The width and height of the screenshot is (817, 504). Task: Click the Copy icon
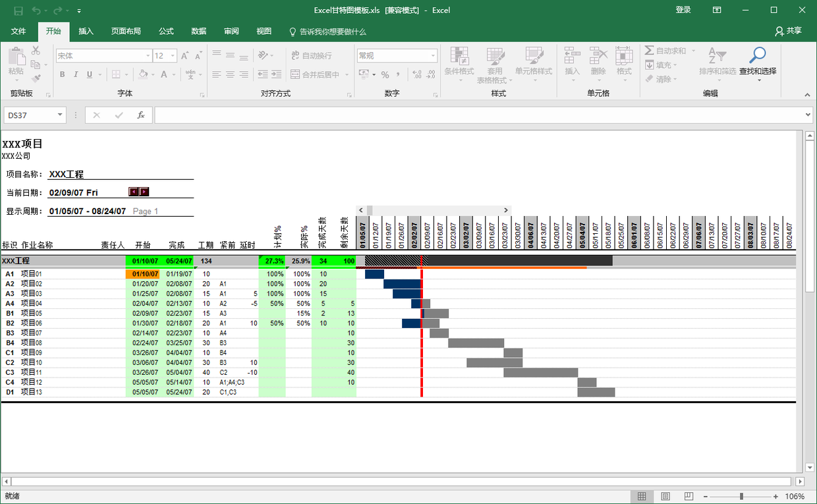coord(36,65)
